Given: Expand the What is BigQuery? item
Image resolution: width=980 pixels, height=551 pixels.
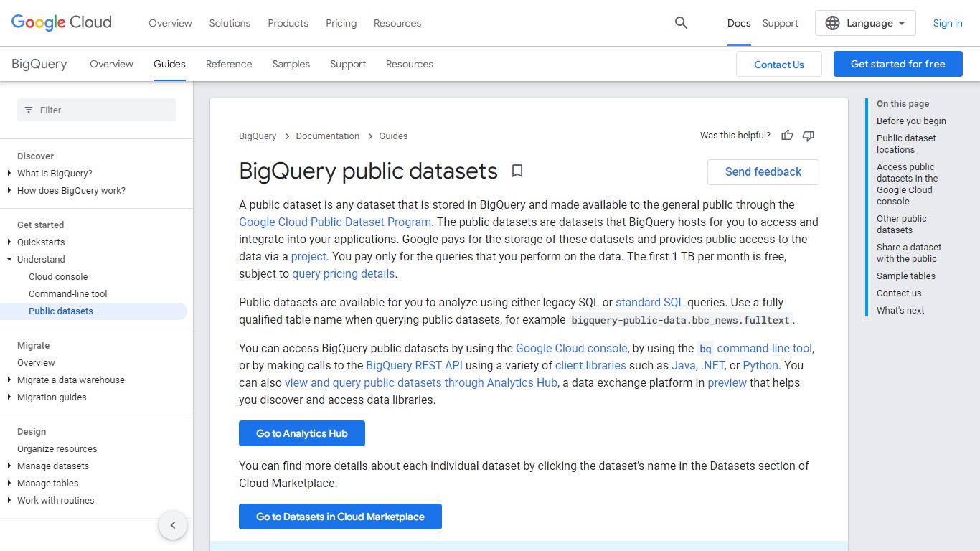Looking at the screenshot, I should (x=9, y=173).
